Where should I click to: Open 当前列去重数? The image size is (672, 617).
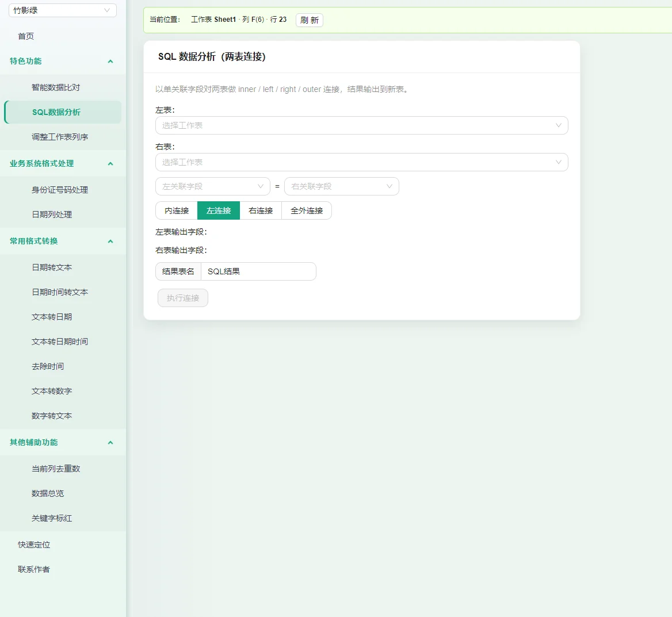(x=56, y=469)
